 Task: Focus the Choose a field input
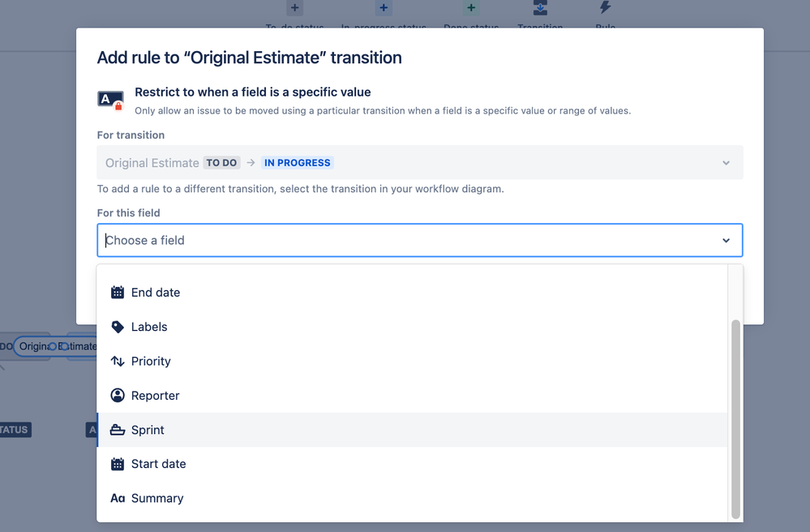(x=420, y=240)
